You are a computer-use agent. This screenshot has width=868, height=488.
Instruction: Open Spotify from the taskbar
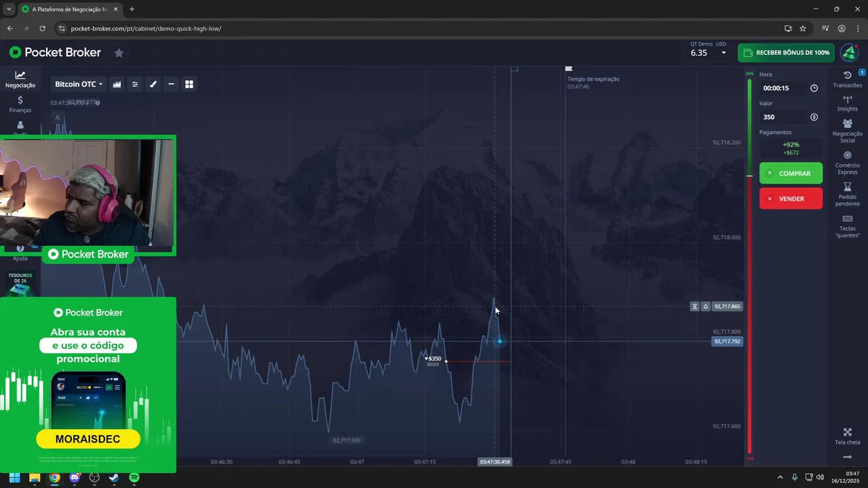click(134, 478)
